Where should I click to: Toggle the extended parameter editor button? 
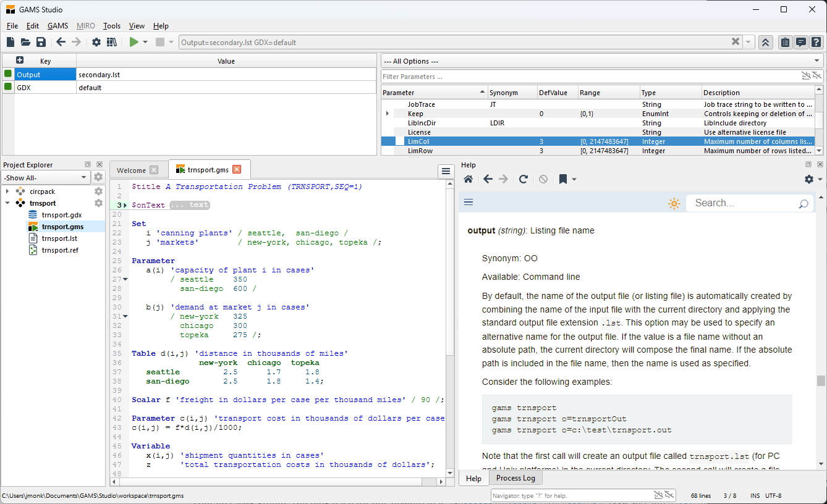point(765,42)
